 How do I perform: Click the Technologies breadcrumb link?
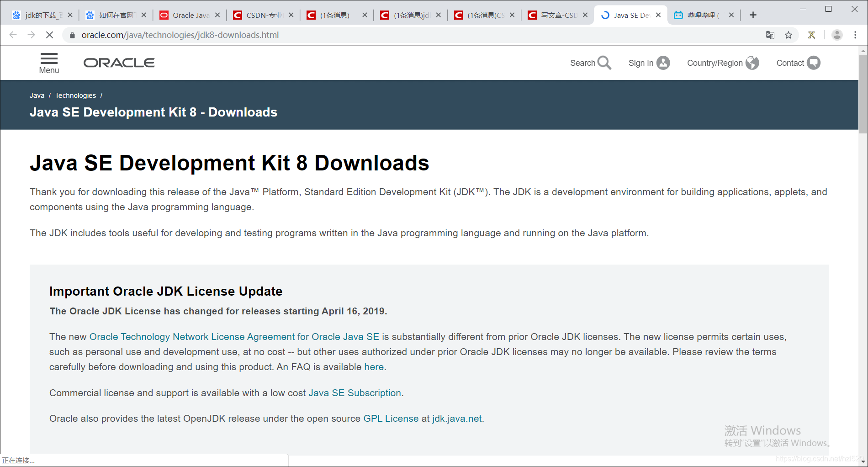(75, 96)
